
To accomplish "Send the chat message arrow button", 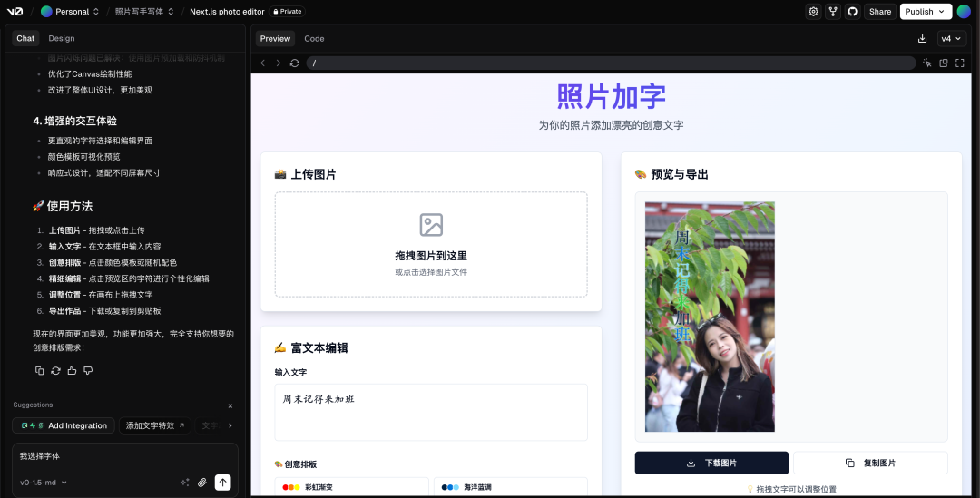I will click(222, 482).
